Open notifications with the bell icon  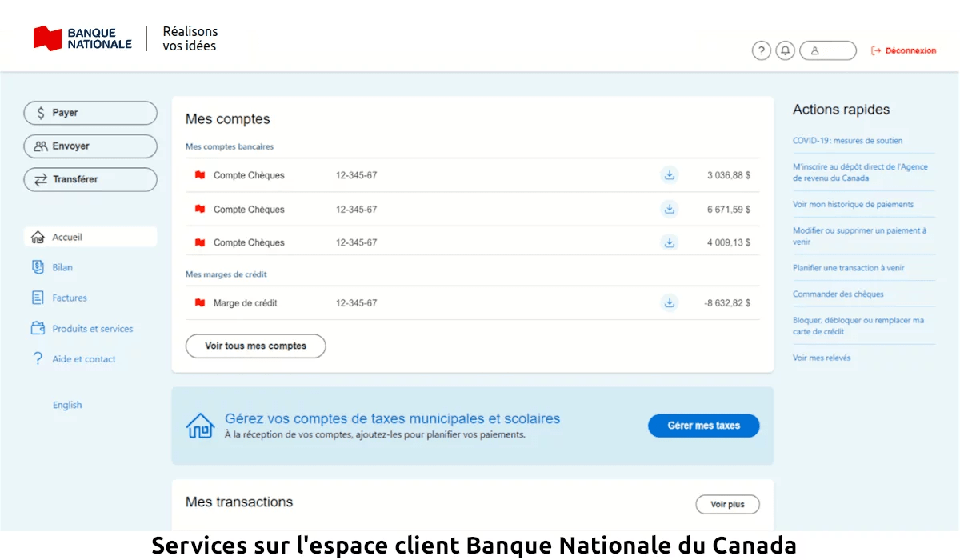pos(785,50)
